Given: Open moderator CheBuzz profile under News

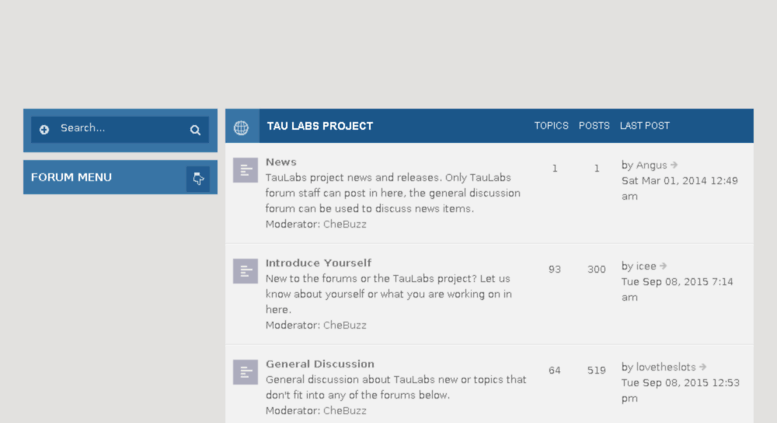Looking at the screenshot, I should tap(345, 224).
